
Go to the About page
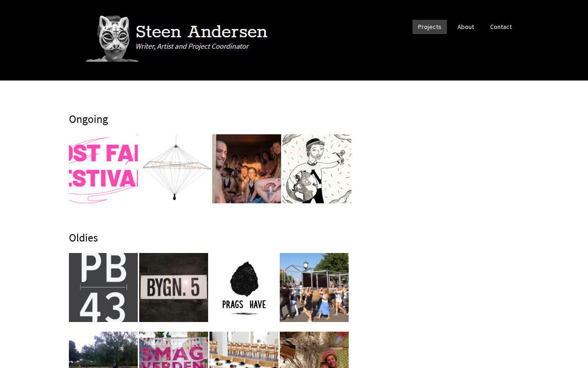click(x=466, y=27)
